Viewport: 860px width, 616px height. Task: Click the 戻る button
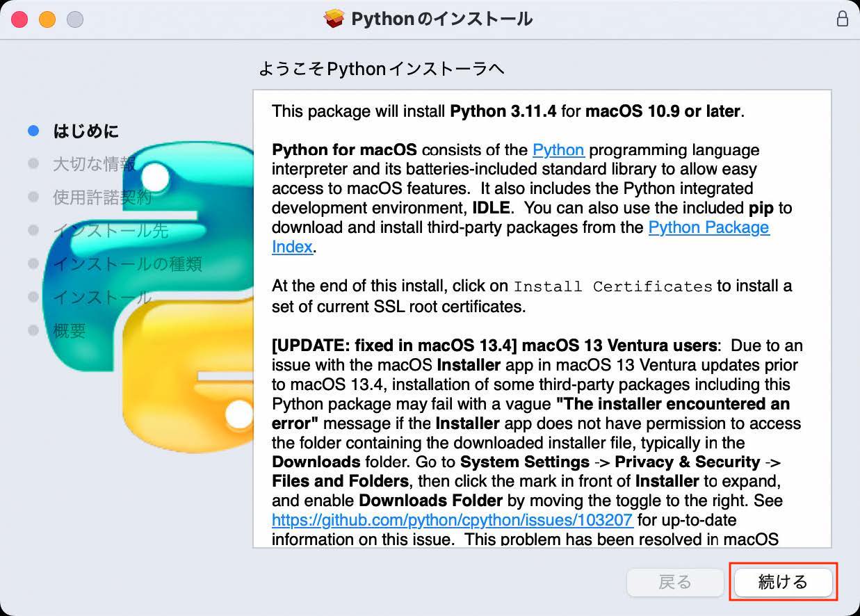675,582
